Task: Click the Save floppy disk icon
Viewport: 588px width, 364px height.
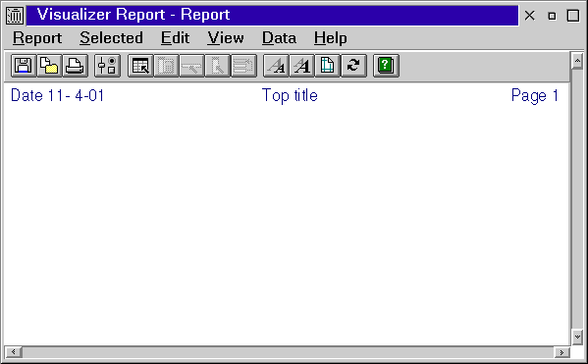Action: (24, 66)
